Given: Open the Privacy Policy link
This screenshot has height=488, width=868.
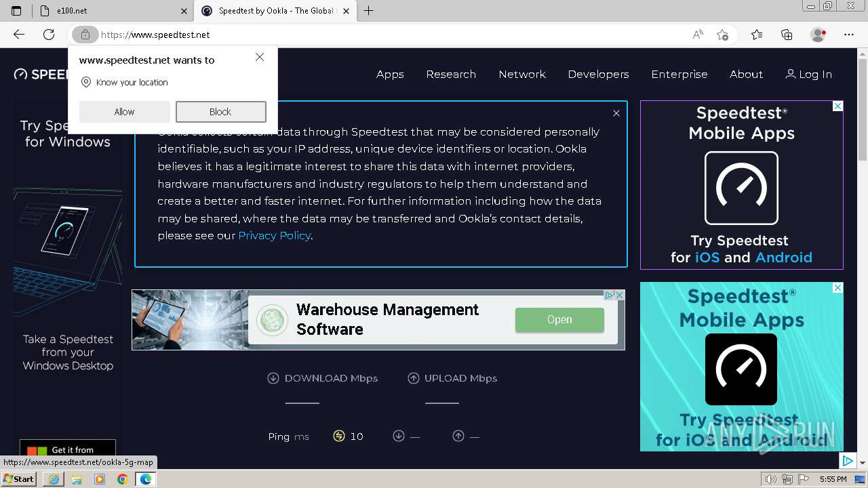Looking at the screenshot, I should (274, 235).
